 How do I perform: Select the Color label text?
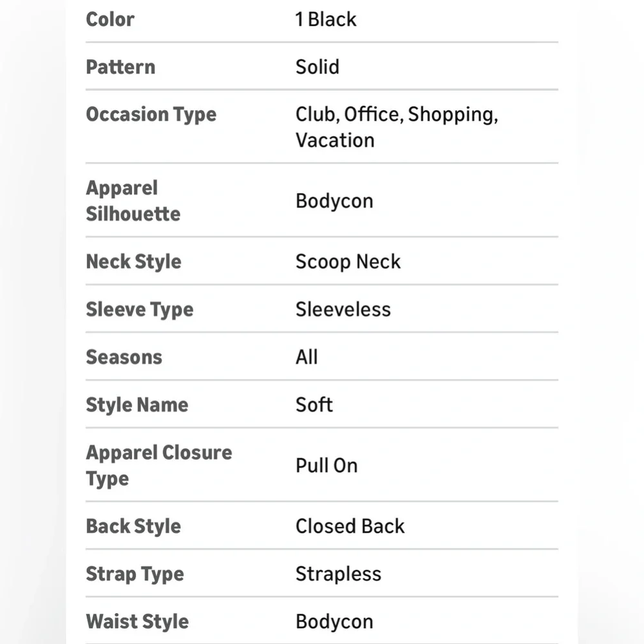(x=110, y=19)
